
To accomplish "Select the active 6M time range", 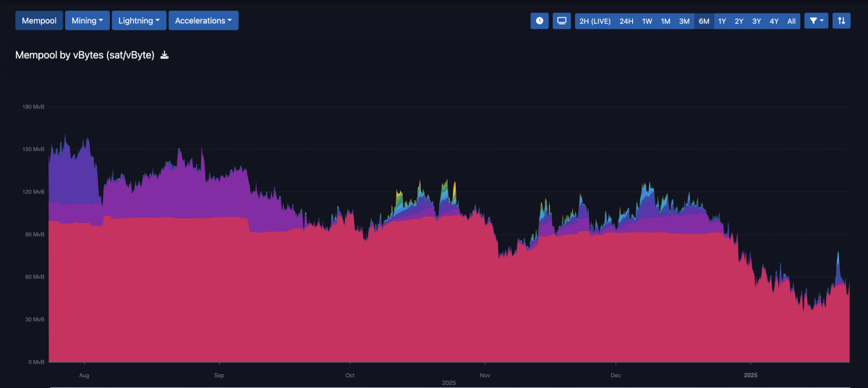I will [x=704, y=21].
